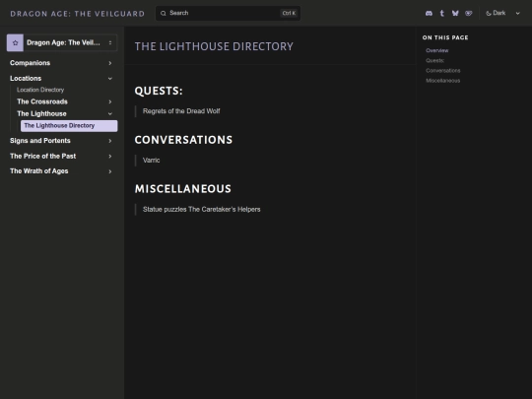This screenshot has height=399, width=532.
Task: Expand The Price of the Past chevron
Action: [110, 156]
